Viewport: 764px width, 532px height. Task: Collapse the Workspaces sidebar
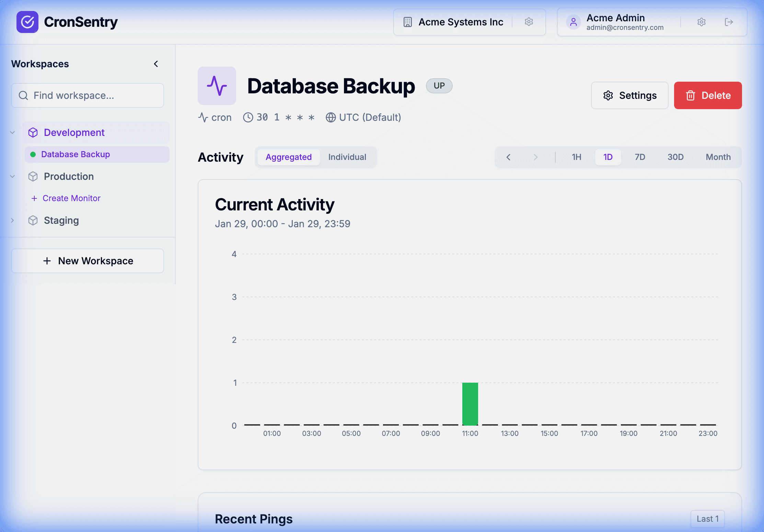coord(156,64)
